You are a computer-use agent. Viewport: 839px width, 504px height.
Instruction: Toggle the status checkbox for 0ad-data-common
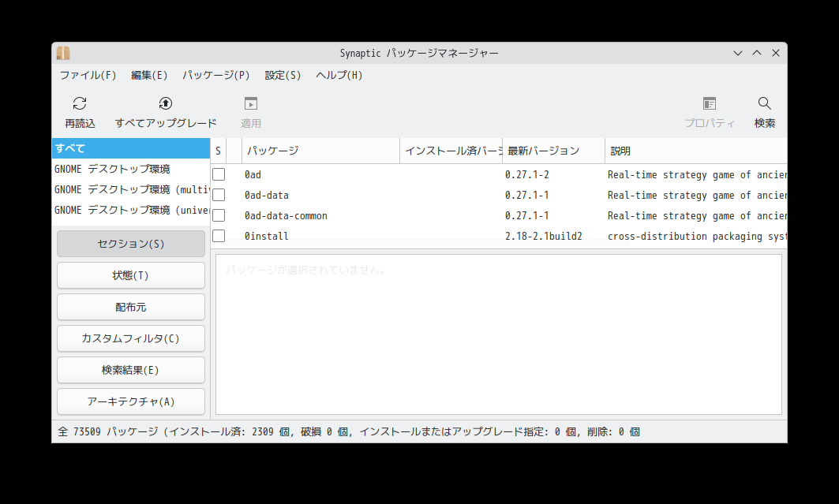(x=219, y=215)
